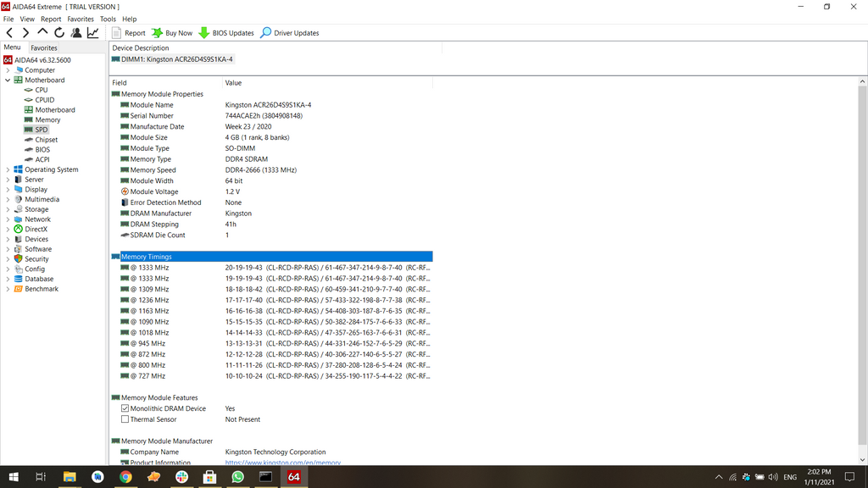The image size is (868, 488).
Task: Switch to the Favorites tab in sidebar
Action: coord(44,48)
